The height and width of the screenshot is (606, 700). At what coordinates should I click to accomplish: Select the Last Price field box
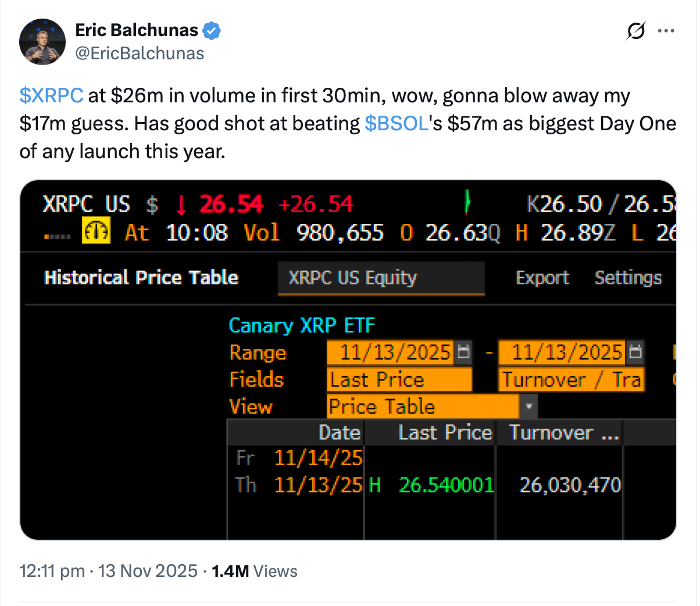point(399,380)
